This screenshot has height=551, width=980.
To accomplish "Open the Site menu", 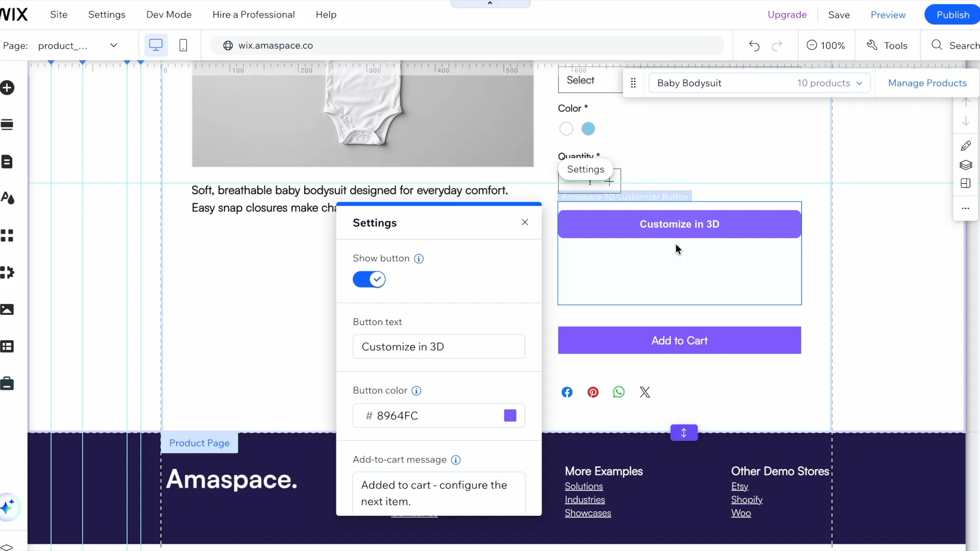I will 59,15.
